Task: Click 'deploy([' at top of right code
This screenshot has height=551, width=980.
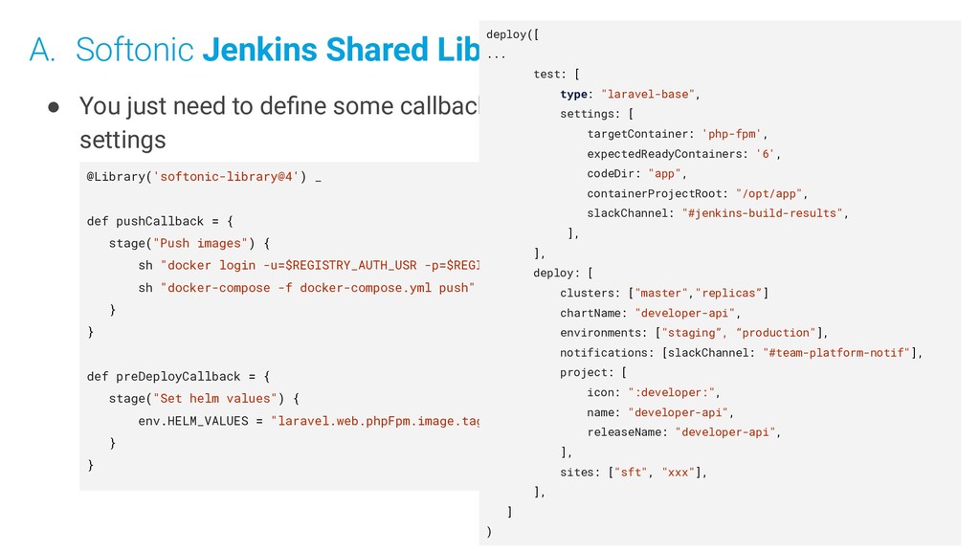Action: tap(513, 34)
